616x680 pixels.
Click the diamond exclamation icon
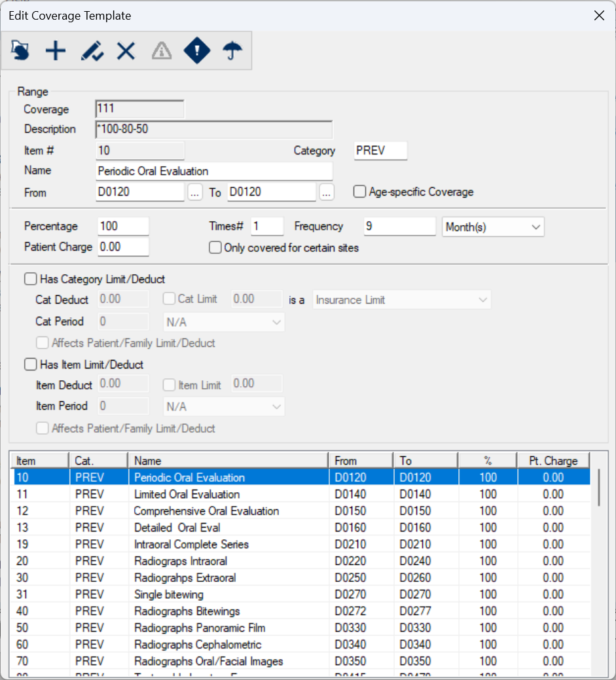[x=197, y=50]
